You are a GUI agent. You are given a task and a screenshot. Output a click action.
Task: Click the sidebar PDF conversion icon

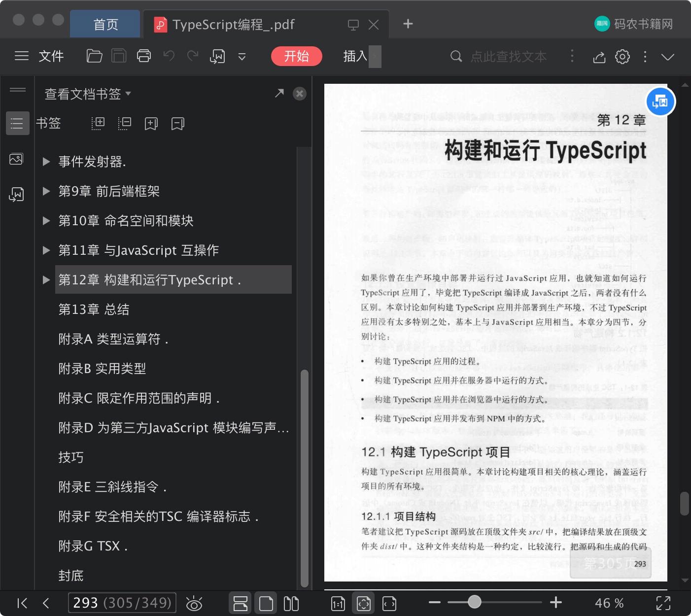pos(16,195)
